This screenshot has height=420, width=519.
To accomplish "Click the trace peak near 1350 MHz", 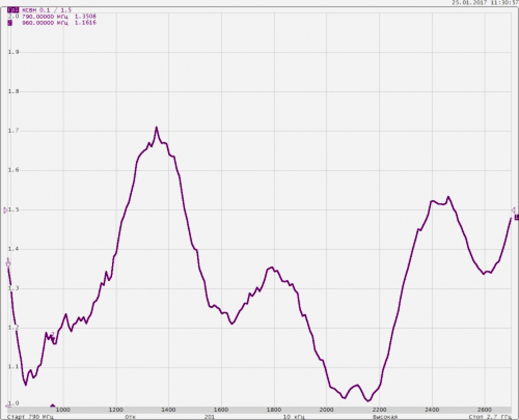I will tap(156, 128).
